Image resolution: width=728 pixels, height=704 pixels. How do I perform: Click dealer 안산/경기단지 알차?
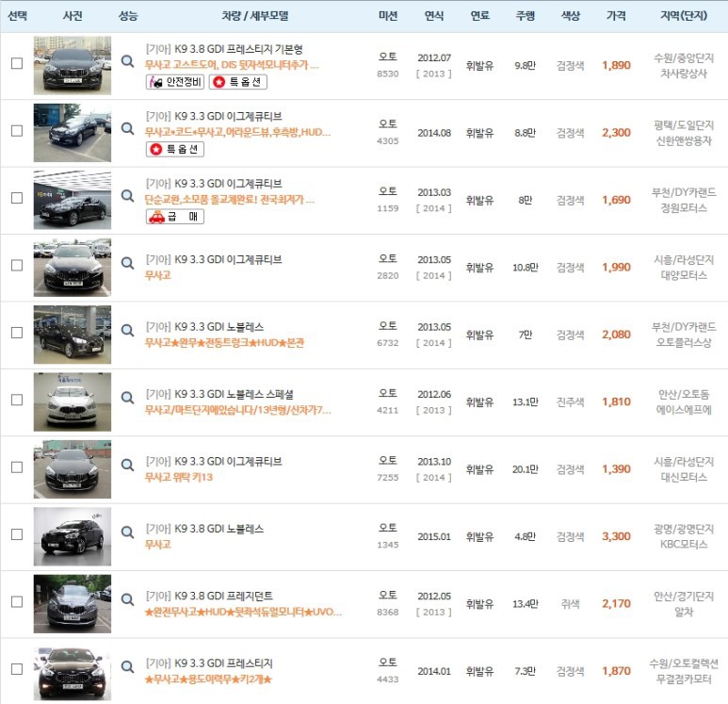pos(684,604)
